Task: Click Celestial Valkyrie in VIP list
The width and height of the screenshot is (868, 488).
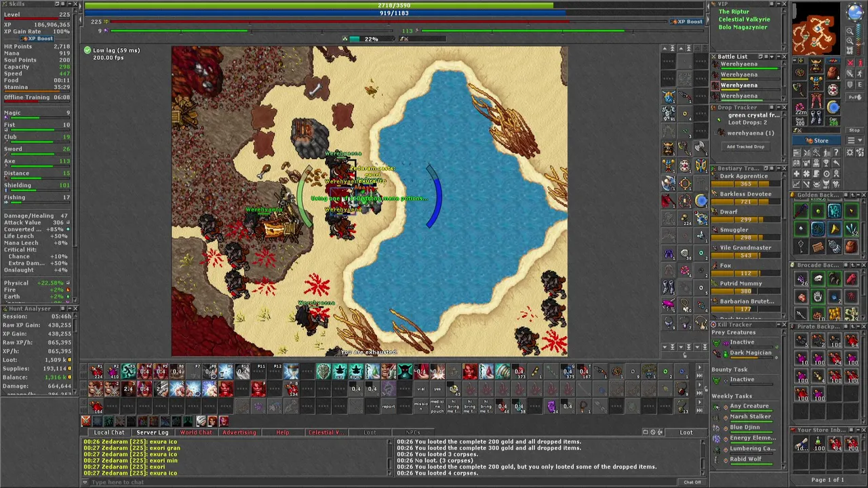Action: click(744, 20)
